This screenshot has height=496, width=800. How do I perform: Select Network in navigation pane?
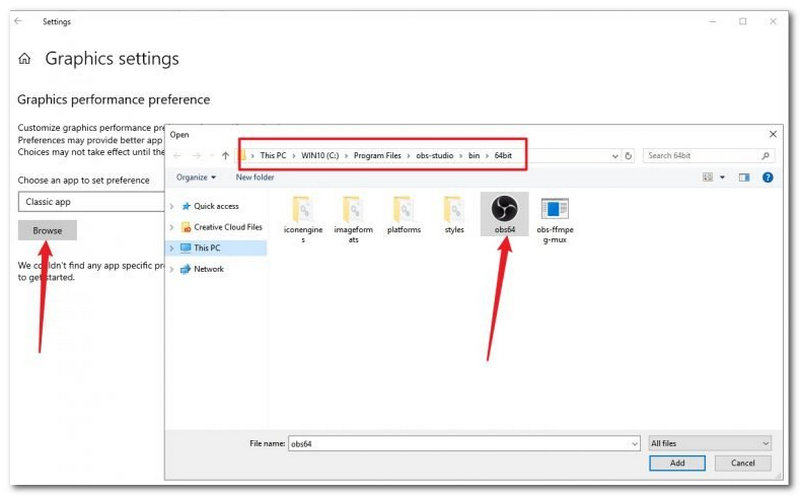click(x=208, y=269)
